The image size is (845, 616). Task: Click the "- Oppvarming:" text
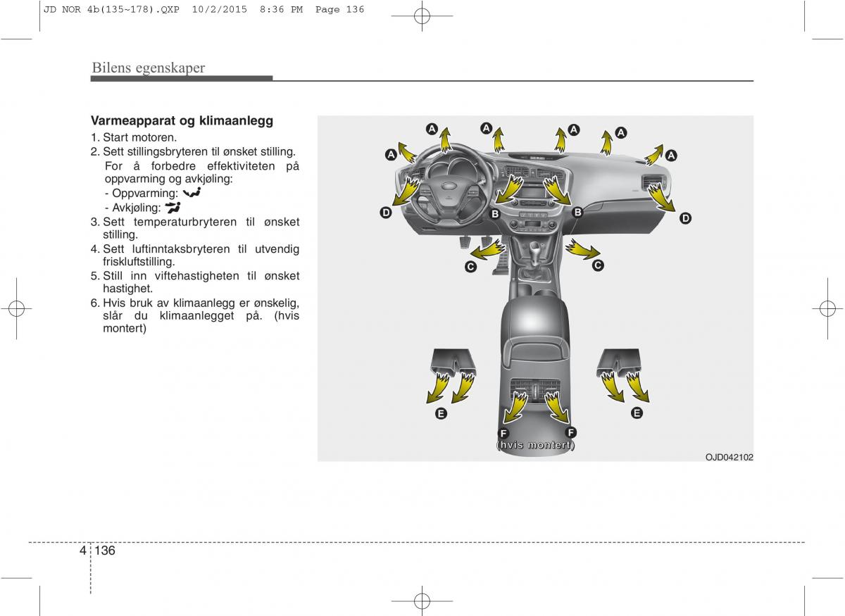[x=141, y=193]
